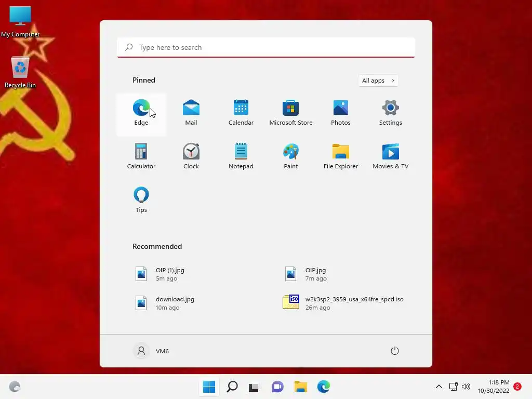Open File Explorer from pinned apps
Image resolution: width=532 pixels, height=399 pixels.
341,157
